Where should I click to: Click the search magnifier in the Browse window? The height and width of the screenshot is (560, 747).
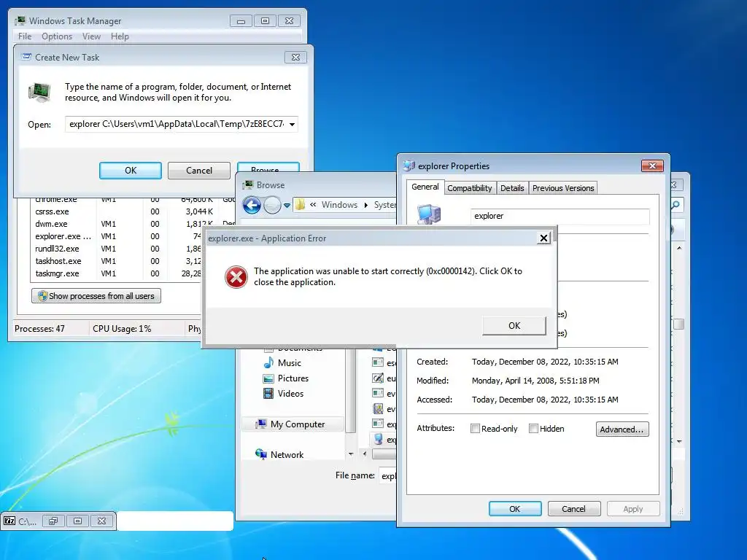[x=676, y=205]
